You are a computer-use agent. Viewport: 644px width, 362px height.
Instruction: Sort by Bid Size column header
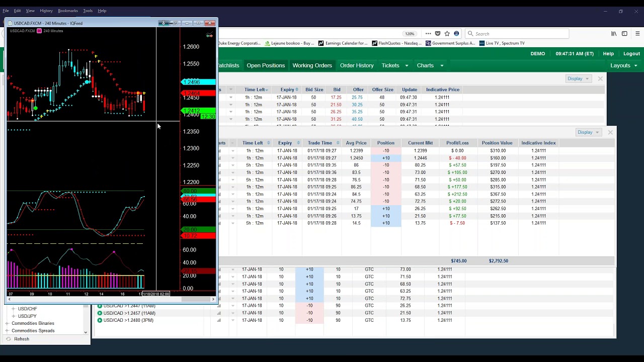pyautogui.click(x=314, y=89)
